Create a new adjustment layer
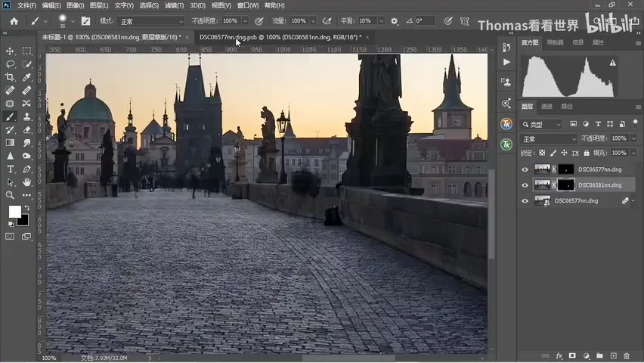Screen dimensions: 644x363 click(x=586, y=355)
